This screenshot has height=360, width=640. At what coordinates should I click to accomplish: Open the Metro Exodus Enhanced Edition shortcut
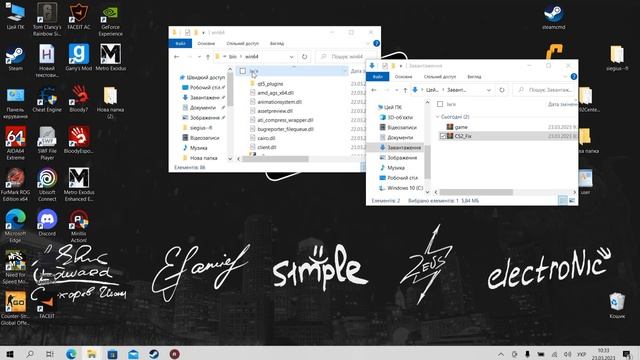click(78, 184)
